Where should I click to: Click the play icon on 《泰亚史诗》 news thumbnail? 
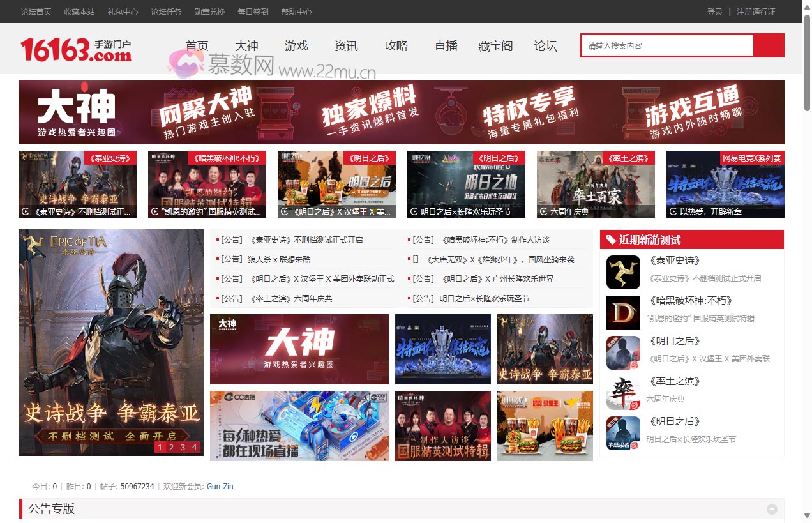(26, 213)
